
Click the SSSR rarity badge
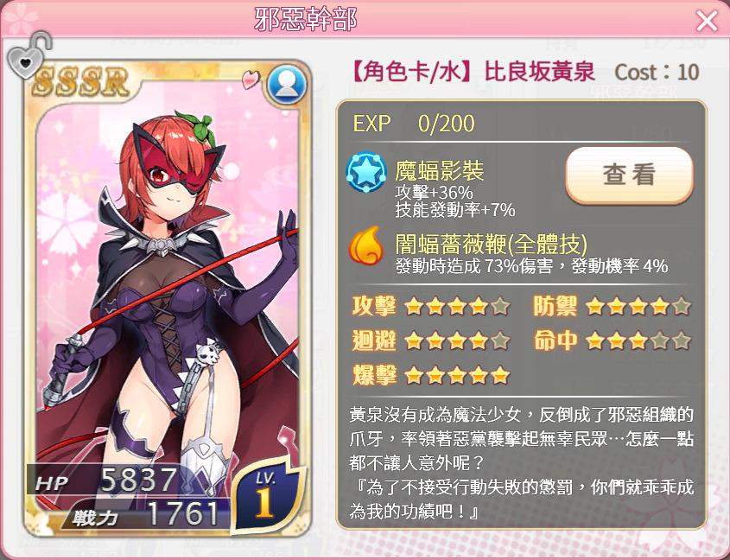pos(80,82)
